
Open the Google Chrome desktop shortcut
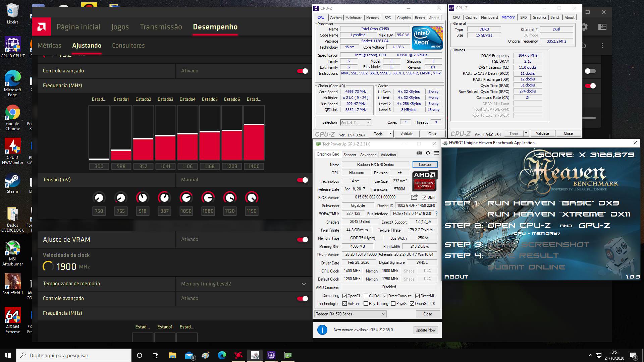(x=12, y=118)
